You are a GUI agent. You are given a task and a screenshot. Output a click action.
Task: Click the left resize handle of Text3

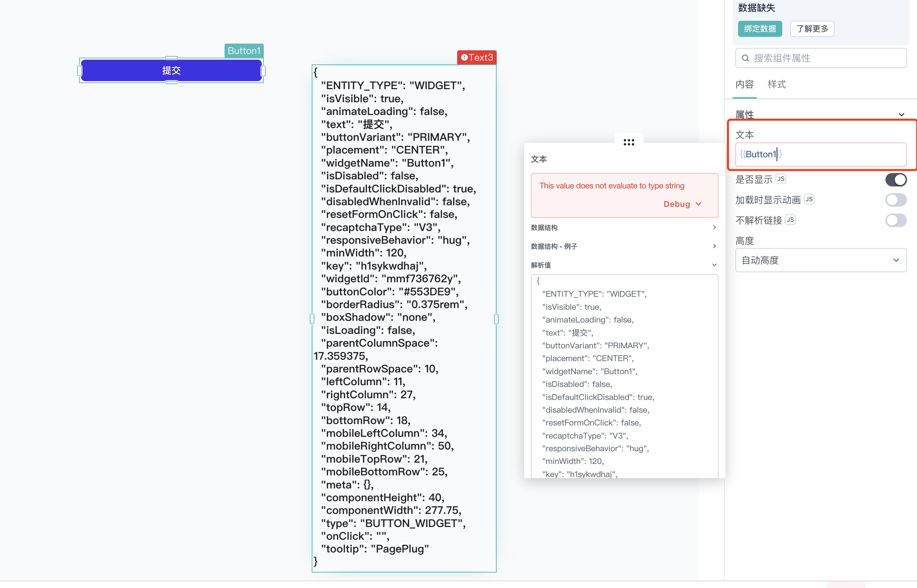pyautogui.click(x=312, y=319)
